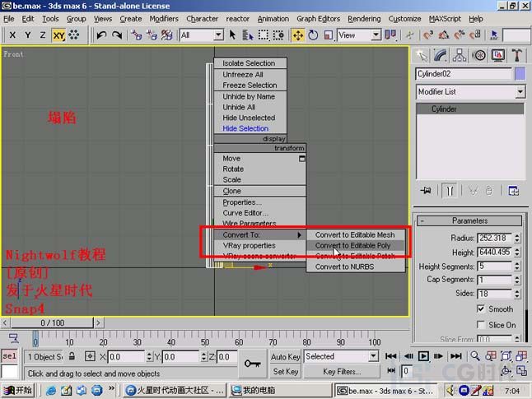Switch to 我的电脑 taskbar window
Image resolution: width=532 pixels, height=399 pixels.
[x=279, y=391]
